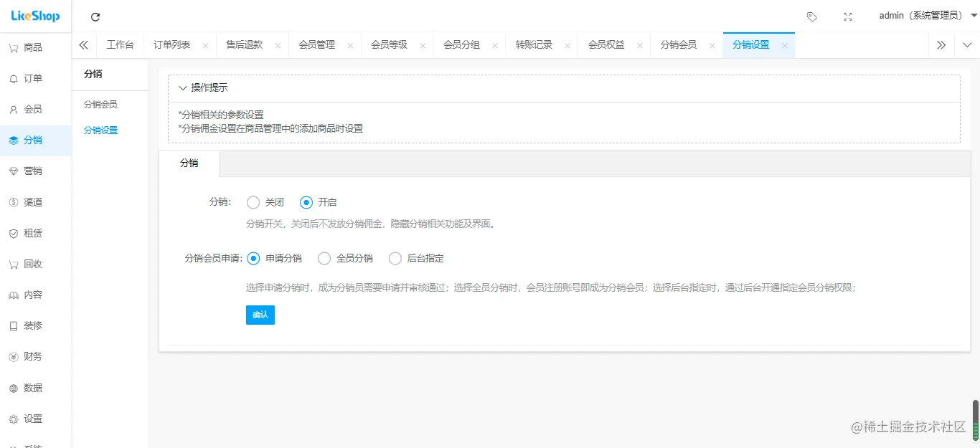The height and width of the screenshot is (448, 980).
Task: Open 财务 in the sidebar
Action: (36, 356)
